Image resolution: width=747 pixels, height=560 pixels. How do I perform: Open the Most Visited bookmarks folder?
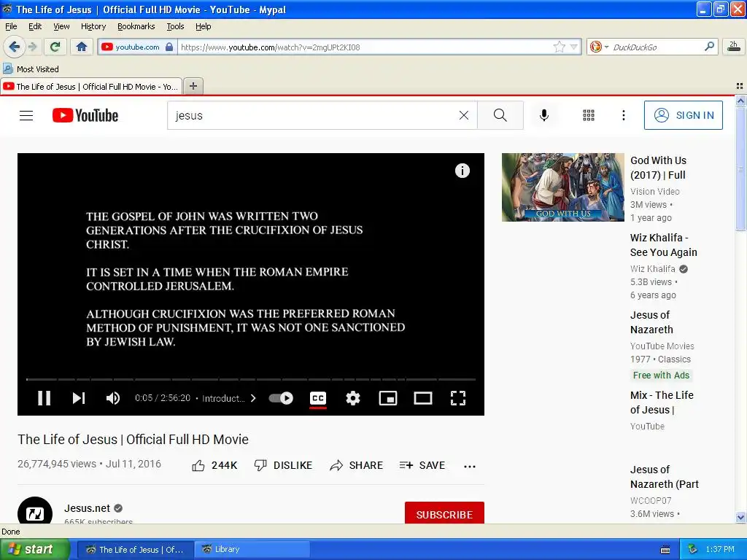tap(31, 69)
